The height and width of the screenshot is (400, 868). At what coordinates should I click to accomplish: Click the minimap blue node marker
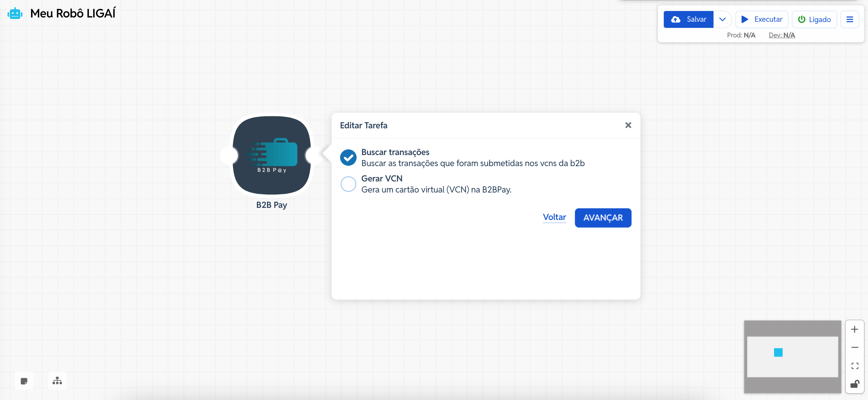click(x=778, y=353)
